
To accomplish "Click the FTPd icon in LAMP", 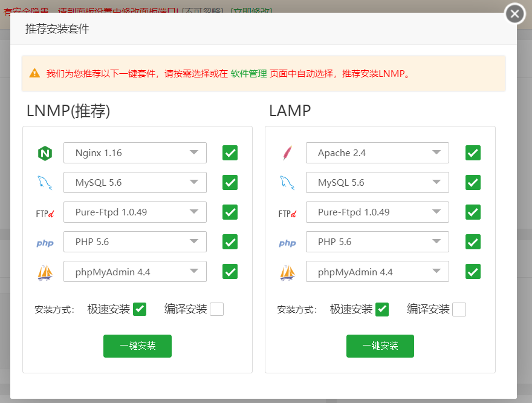I will click(x=287, y=214).
